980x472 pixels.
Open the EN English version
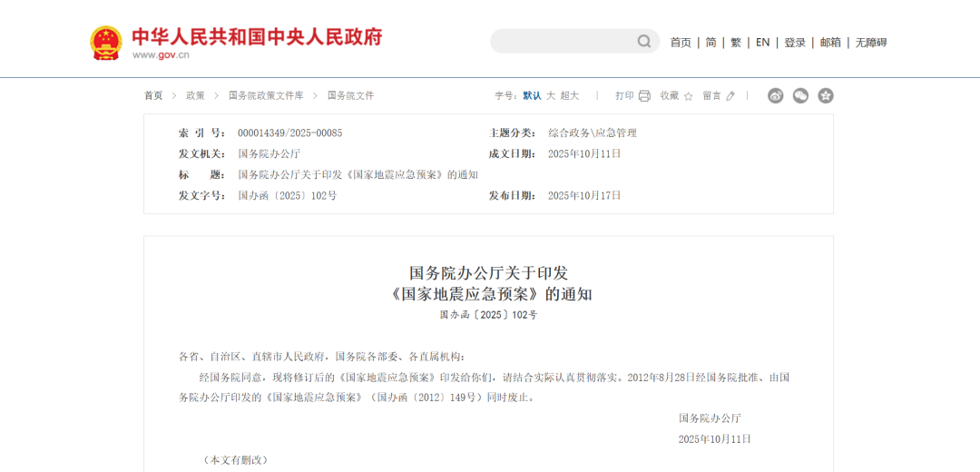click(762, 43)
